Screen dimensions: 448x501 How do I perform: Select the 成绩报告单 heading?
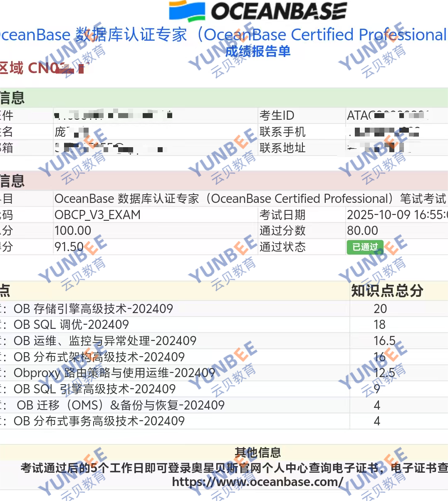(x=257, y=52)
